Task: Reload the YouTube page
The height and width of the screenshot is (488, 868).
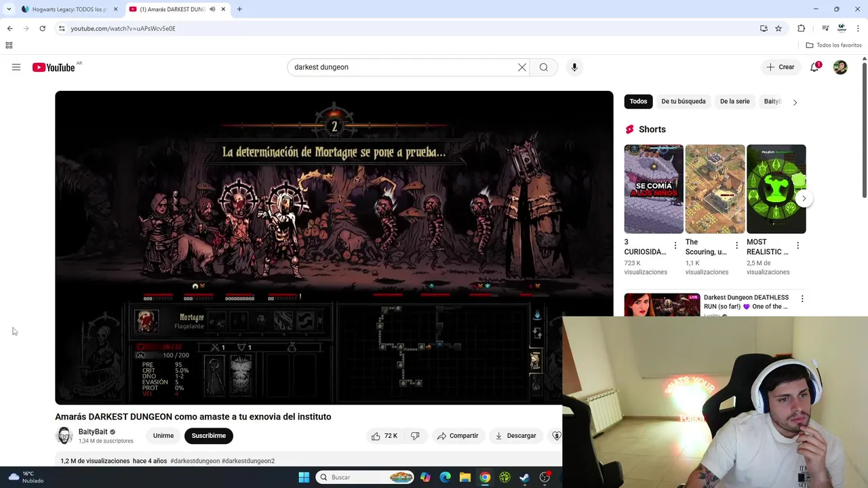Action: pos(42,28)
